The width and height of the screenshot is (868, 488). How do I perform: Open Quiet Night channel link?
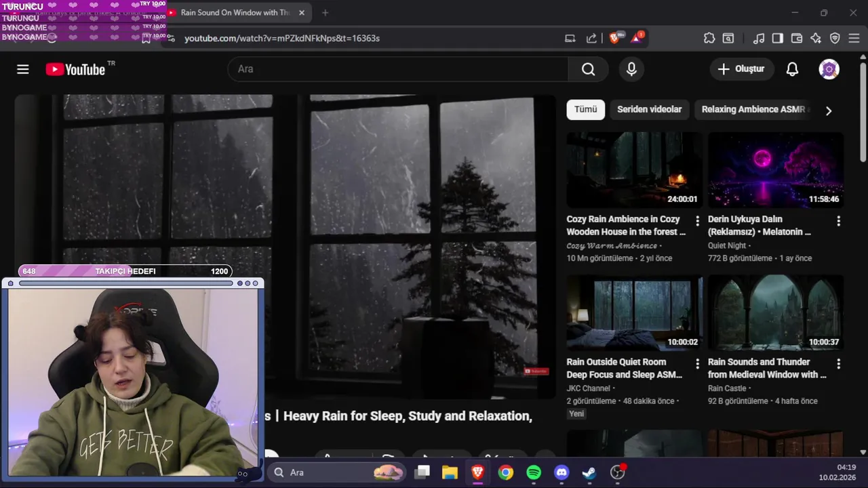tap(727, 245)
